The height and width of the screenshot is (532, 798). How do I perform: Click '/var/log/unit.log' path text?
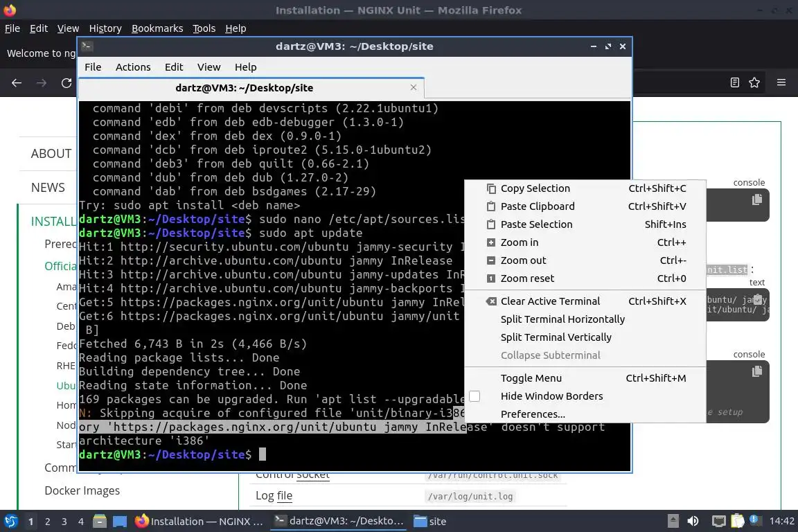pyautogui.click(x=470, y=497)
